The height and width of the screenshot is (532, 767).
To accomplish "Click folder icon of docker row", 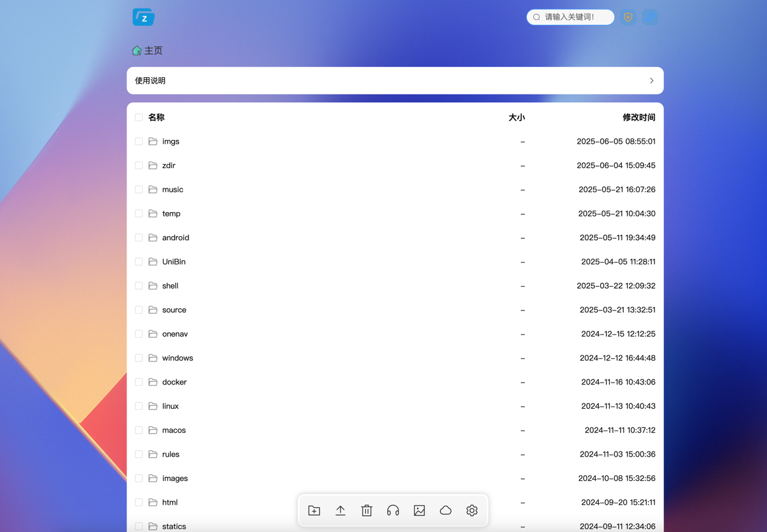I will pyautogui.click(x=153, y=382).
